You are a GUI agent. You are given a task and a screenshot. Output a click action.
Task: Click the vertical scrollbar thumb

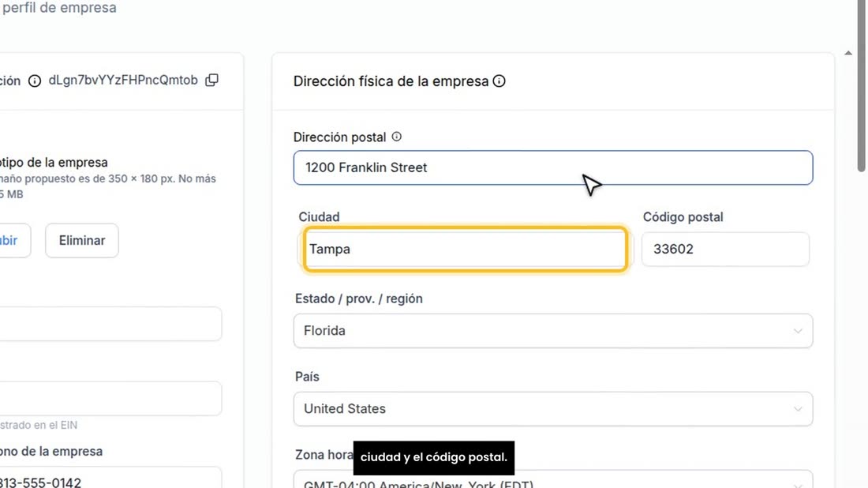[x=862, y=86]
